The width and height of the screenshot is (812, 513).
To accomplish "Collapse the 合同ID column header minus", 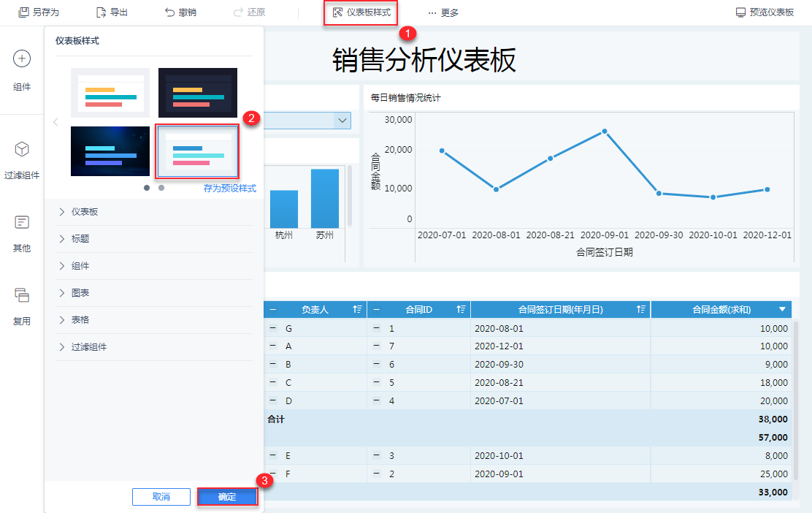I will pos(377,309).
